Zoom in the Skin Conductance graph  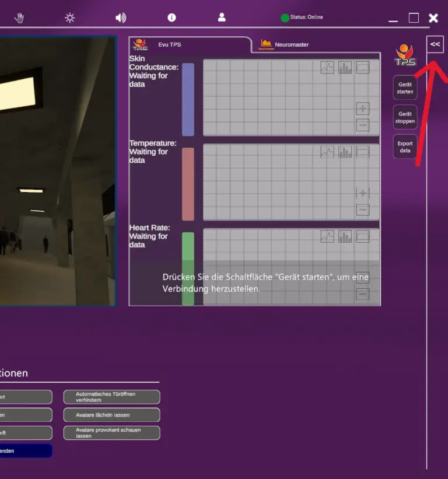(363, 109)
